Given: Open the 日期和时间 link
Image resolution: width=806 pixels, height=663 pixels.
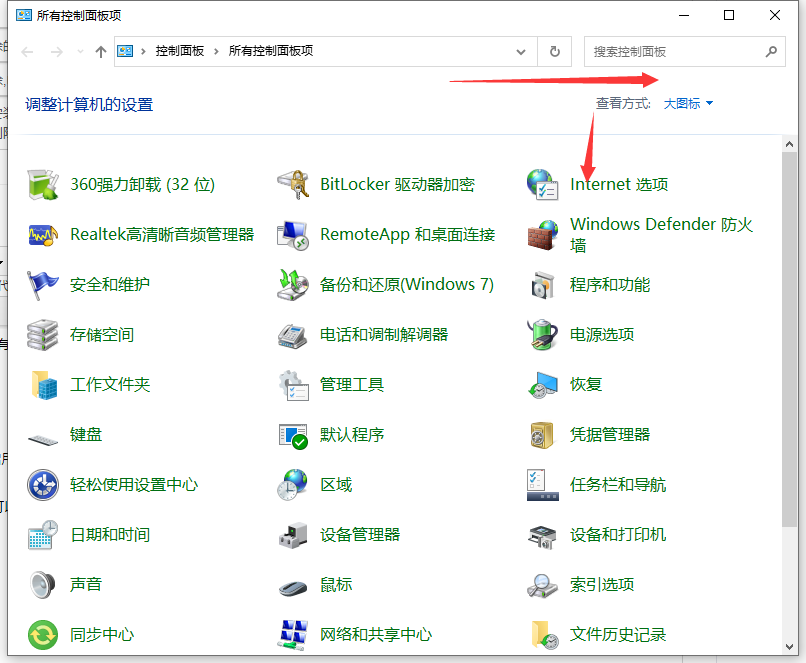Looking at the screenshot, I should tap(110, 535).
